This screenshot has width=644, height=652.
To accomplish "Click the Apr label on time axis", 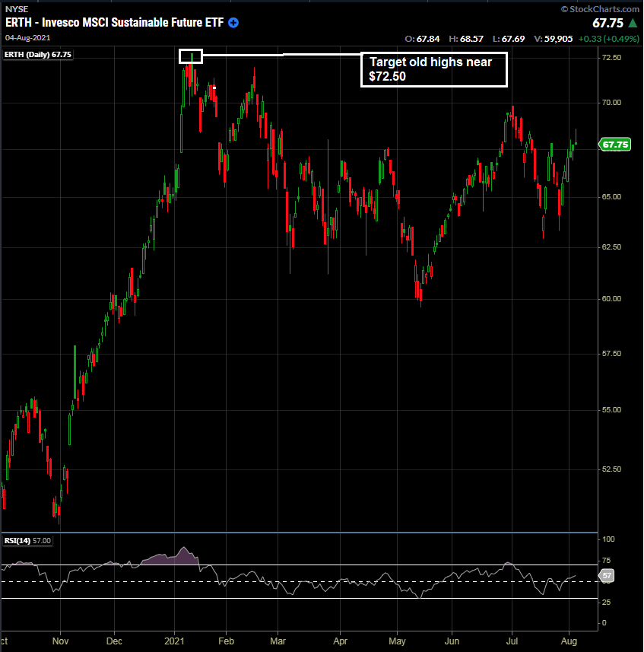I will tap(340, 641).
